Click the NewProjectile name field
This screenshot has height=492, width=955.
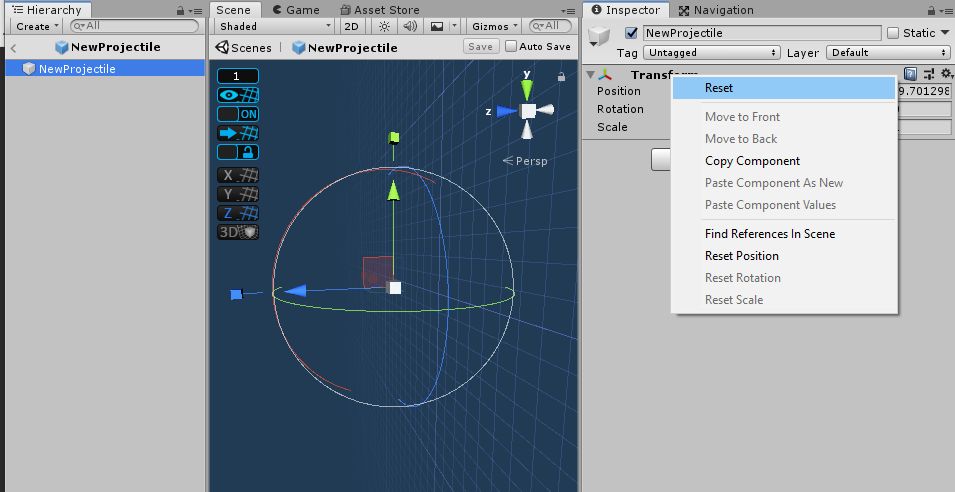point(762,33)
